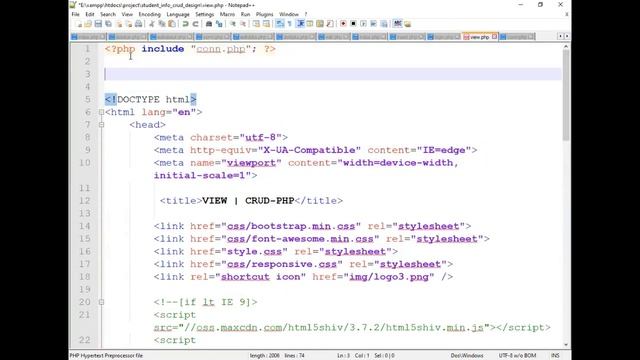640x360 pixels.
Task: Click the Zoom In toolbar icon
Action: click(x=233, y=24)
